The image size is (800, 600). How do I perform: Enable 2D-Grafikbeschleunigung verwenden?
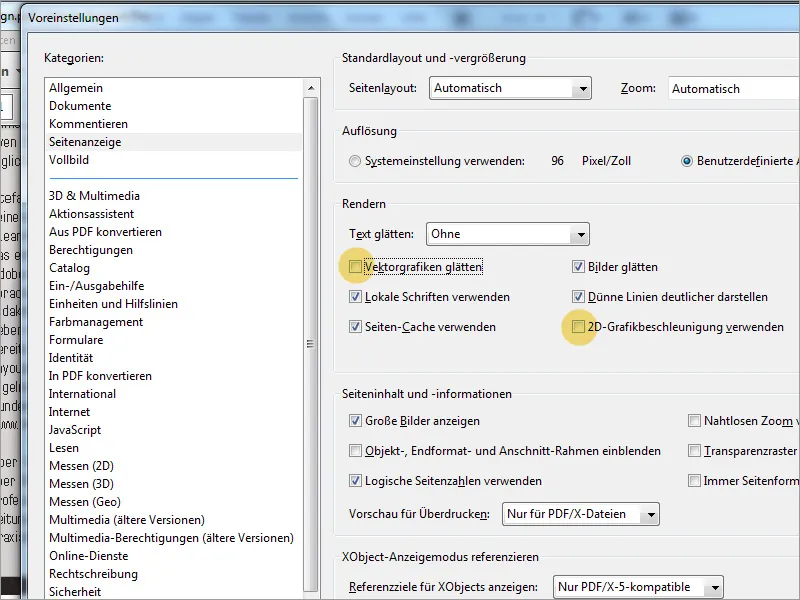point(578,327)
